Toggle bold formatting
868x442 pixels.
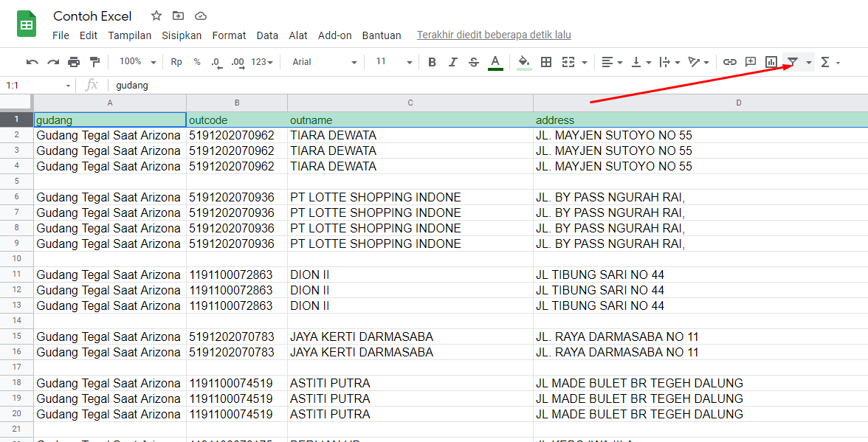433,62
